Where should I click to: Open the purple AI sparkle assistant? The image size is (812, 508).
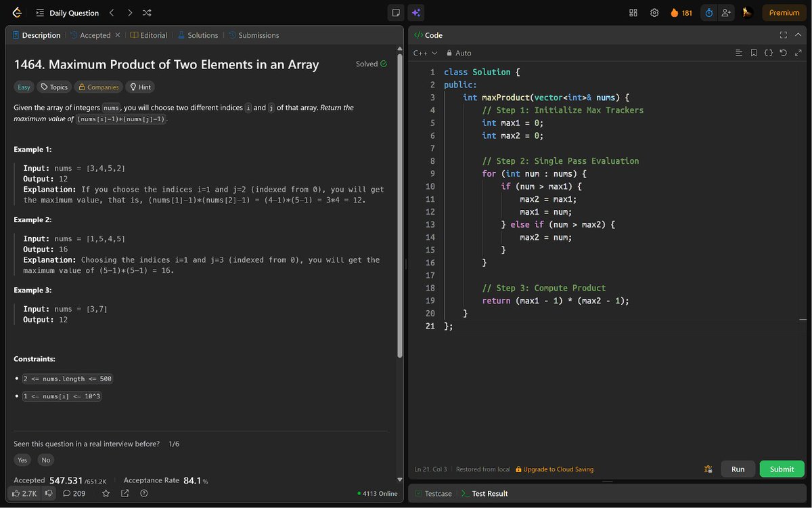pos(416,13)
